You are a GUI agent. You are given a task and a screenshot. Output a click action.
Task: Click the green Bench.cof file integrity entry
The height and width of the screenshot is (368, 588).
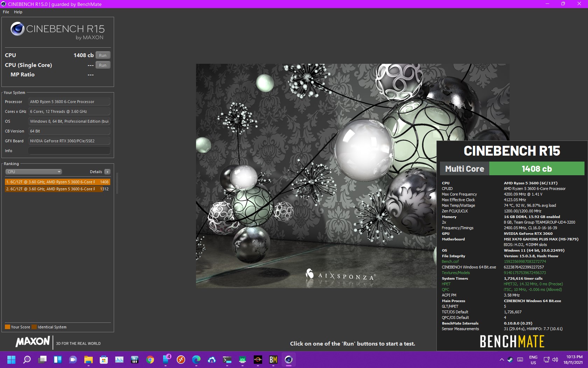click(x=450, y=261)
